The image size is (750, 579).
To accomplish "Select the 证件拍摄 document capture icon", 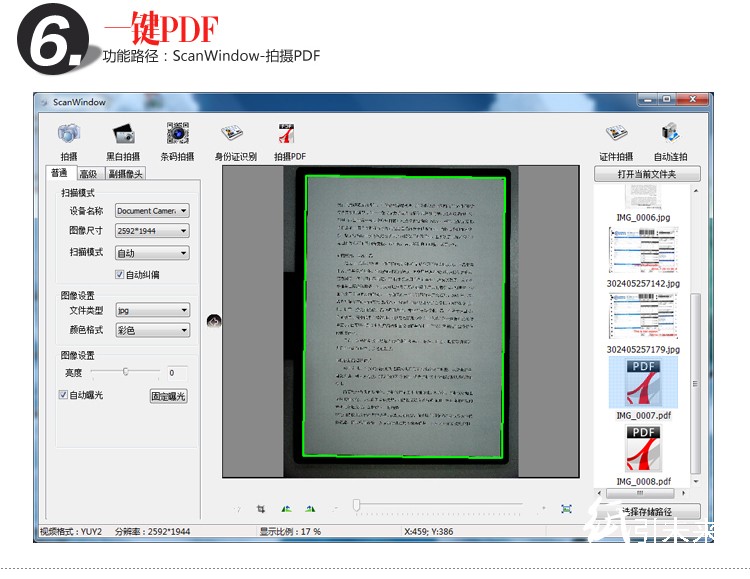I will pyautogui.click(x=616, y=134).
